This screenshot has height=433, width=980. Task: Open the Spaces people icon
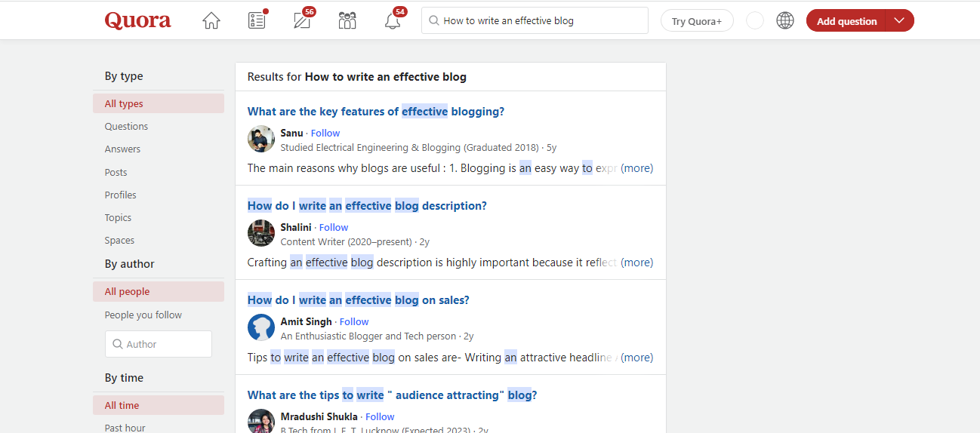tap(347, 20)
